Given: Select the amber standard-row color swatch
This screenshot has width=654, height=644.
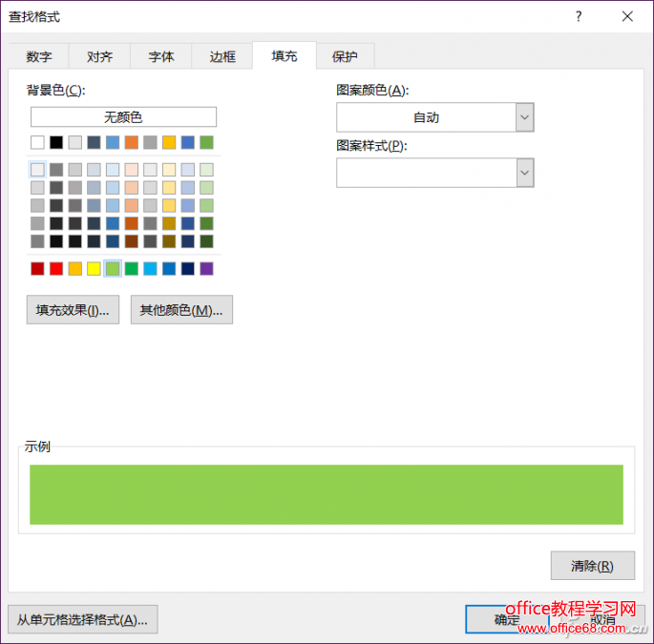Looking at the screenshot, I should pyautogui.click(x=75, y=268).
